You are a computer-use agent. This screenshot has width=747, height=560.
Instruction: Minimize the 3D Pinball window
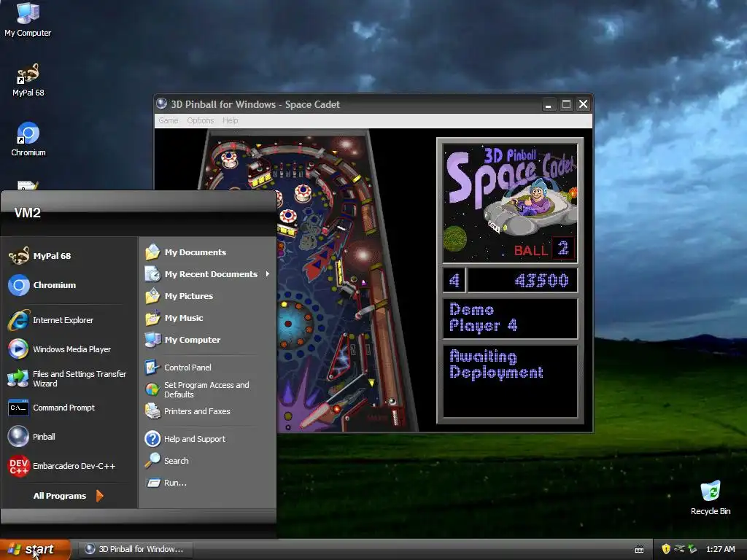tap(549, 104)
